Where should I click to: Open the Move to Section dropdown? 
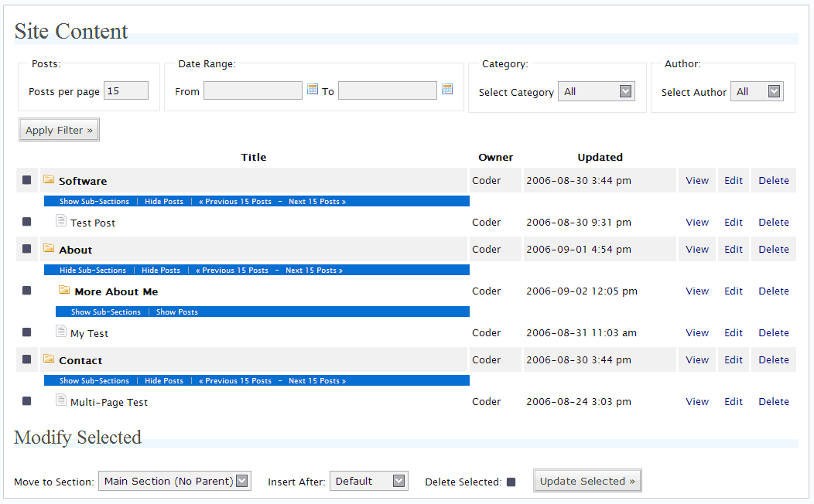[174, 480]
